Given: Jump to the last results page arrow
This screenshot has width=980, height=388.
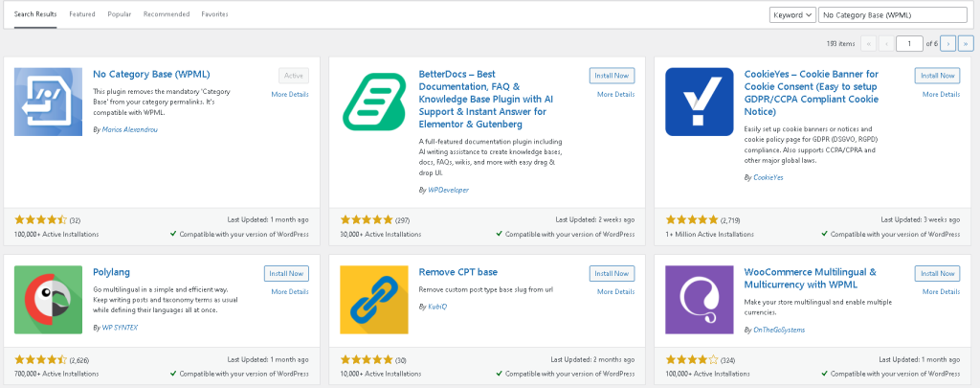Looking at the screenshot, I should point(966,43).
